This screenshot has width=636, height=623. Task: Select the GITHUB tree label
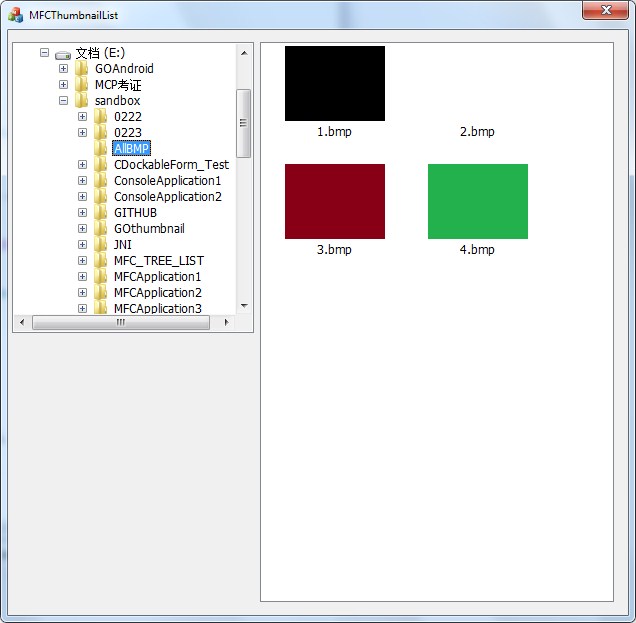135,212
